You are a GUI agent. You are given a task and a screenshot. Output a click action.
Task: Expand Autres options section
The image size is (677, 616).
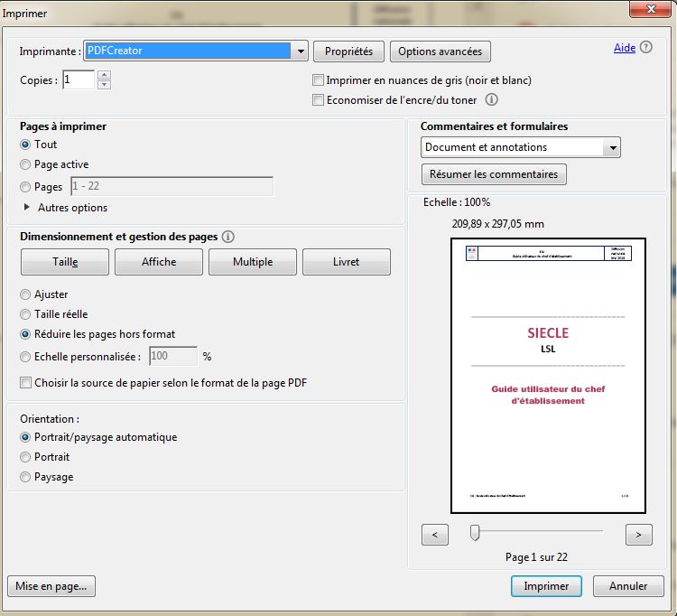[x=26, y=208]
